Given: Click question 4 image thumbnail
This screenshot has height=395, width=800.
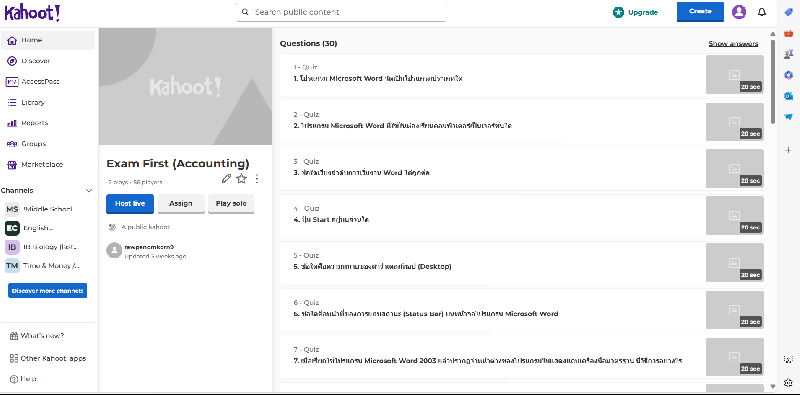Looking at the screenshot, I should click(x=735, y=215).
